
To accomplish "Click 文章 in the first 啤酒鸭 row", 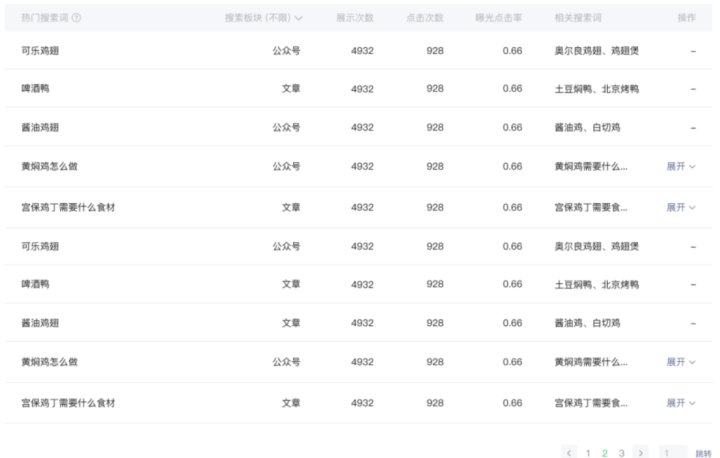I will pyautogui.click(x=291, y=88).
